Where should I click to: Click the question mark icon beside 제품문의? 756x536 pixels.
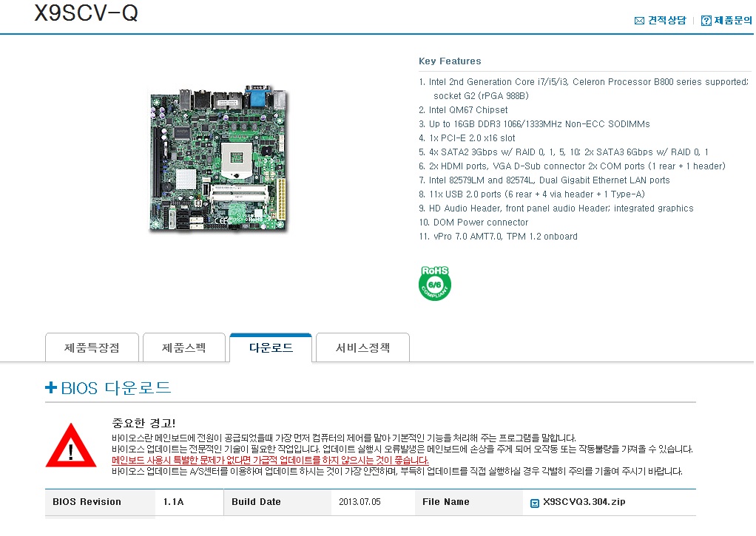tap(706, 20)
